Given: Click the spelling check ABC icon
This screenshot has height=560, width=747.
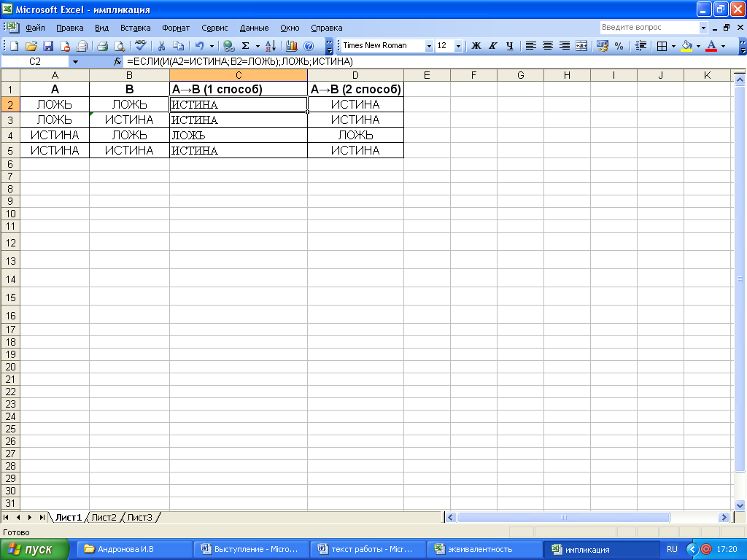Looking at the screenshot, I should coord(141,46).
